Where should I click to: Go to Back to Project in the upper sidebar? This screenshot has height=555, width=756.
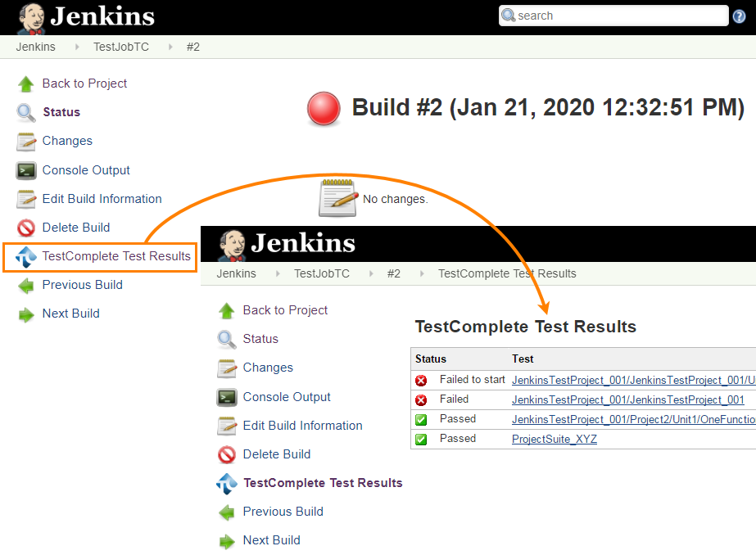point(84,83)
